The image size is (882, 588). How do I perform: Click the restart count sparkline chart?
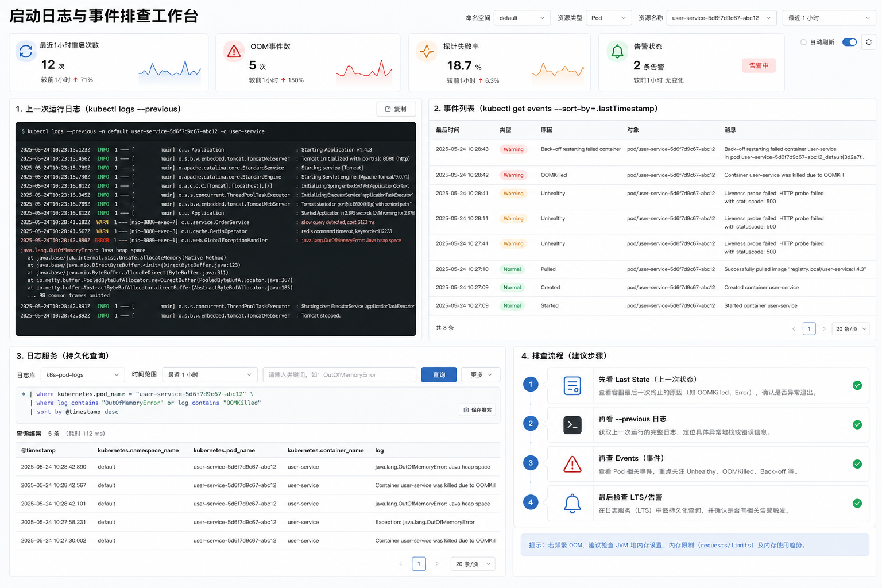(170, 69)
